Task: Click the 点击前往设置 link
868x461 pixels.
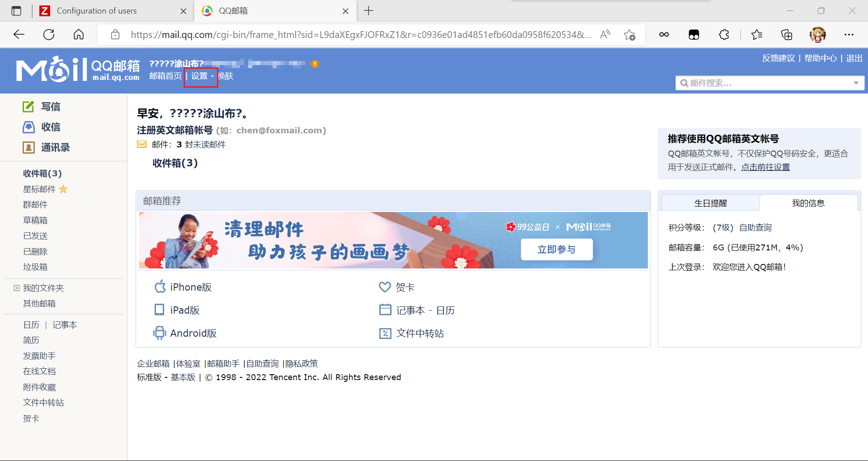Action: (765, 167)
